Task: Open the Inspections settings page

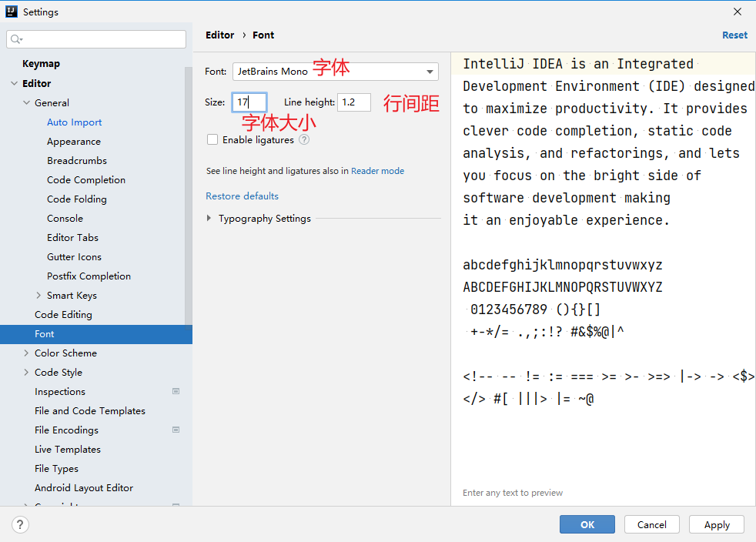Action: (60, 392)
